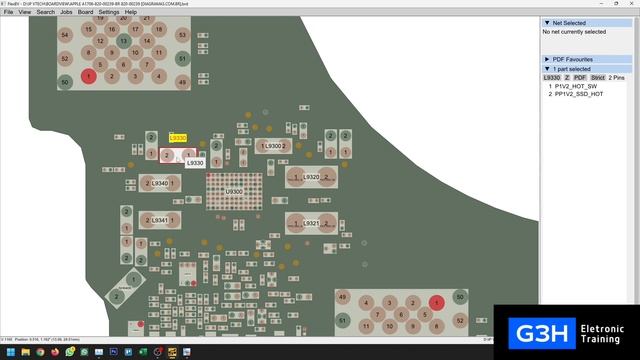640x360 pixels.
Task: Open the Search menu
Action: 45,12
